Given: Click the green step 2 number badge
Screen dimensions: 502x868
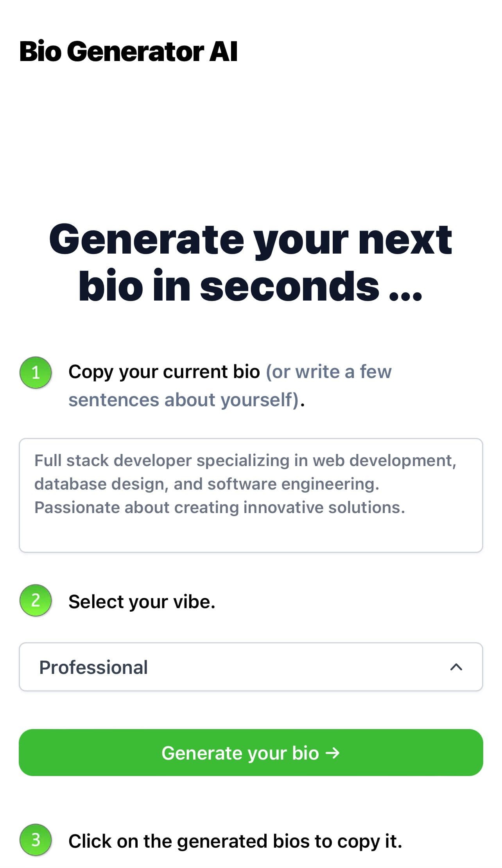Looking at the screenshot, I should pos(36,600).
